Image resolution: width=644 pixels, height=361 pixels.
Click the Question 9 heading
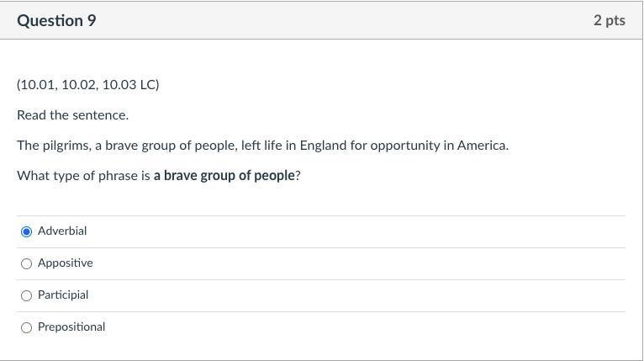[56, 20]
